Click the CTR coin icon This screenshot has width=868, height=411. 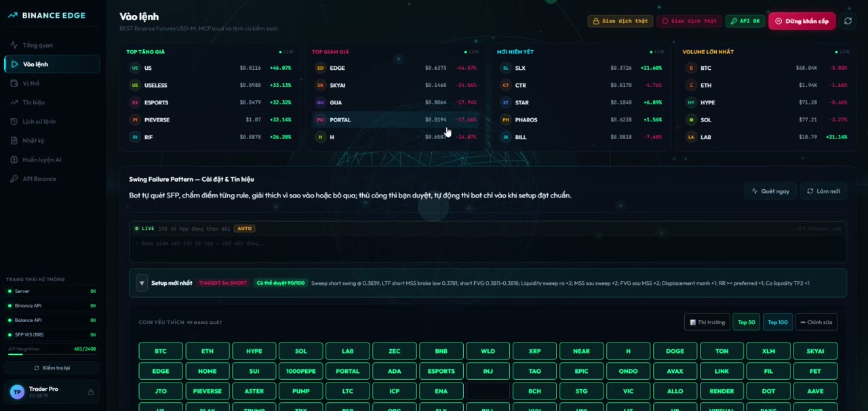coord(505,85)
